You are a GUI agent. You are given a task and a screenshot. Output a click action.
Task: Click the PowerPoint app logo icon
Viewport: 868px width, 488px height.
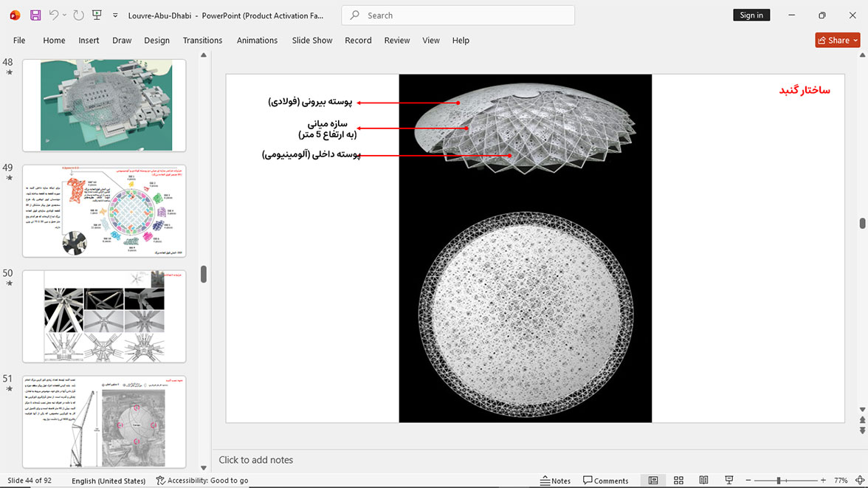click(15, 16)
